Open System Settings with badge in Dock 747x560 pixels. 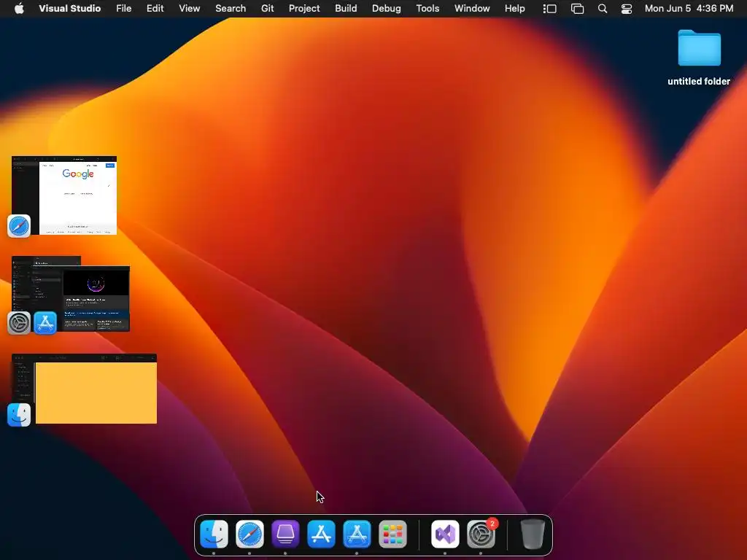point(481,534)
